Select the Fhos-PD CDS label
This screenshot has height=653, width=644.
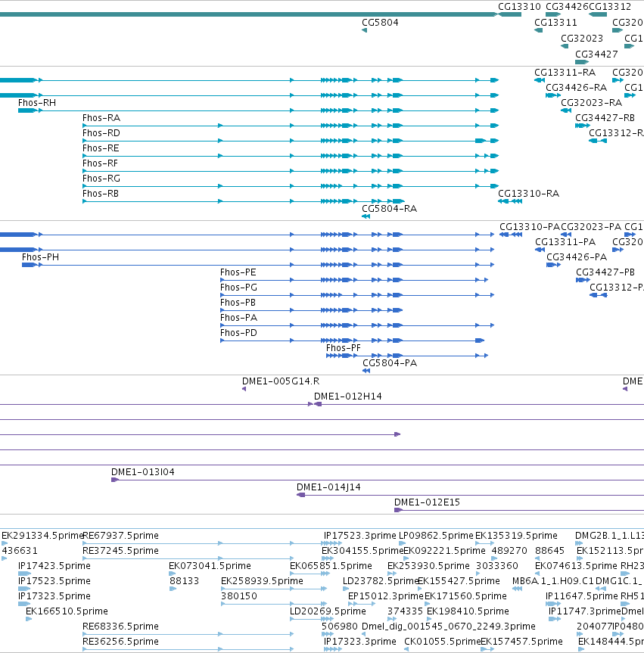point(238,333)
